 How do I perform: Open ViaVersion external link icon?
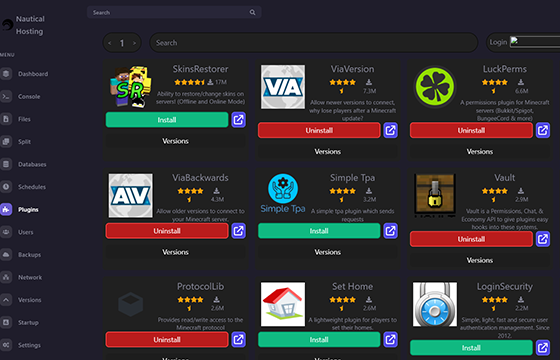(390, 130)
